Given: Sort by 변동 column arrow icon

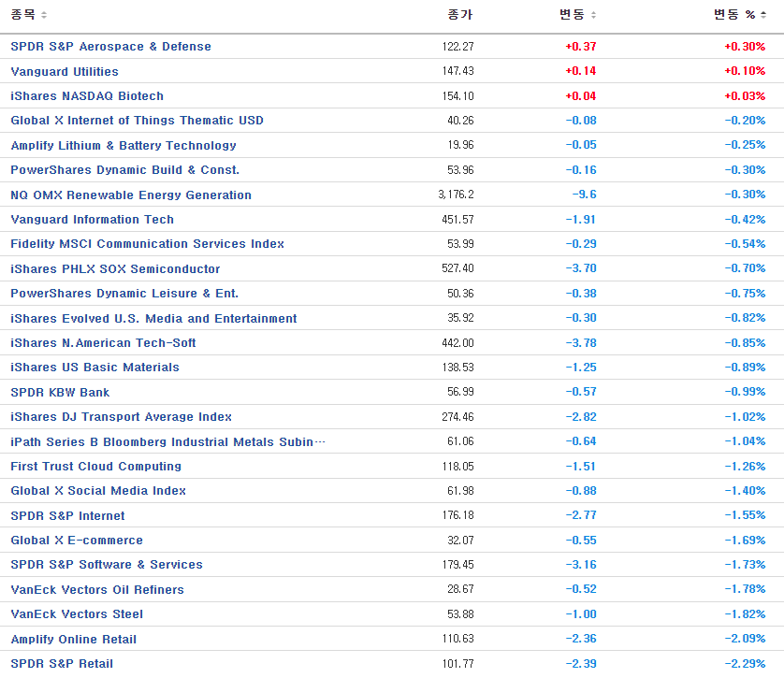Looking at the screenshot, I should 593,15.
